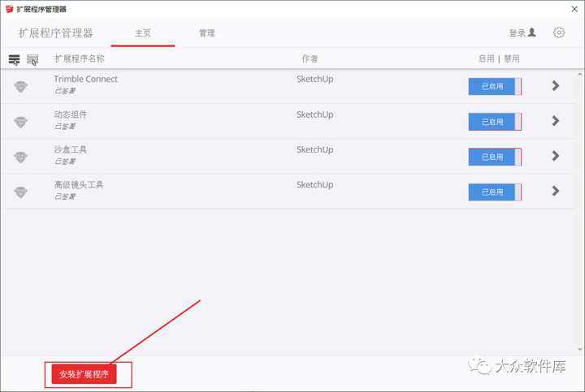The image size is (585, 392).
Task: Click the 安装扩展程序 button
Action: 84,374
